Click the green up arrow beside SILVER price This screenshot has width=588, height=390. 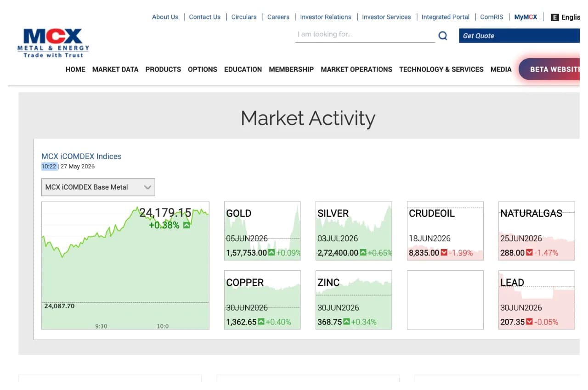363,252
